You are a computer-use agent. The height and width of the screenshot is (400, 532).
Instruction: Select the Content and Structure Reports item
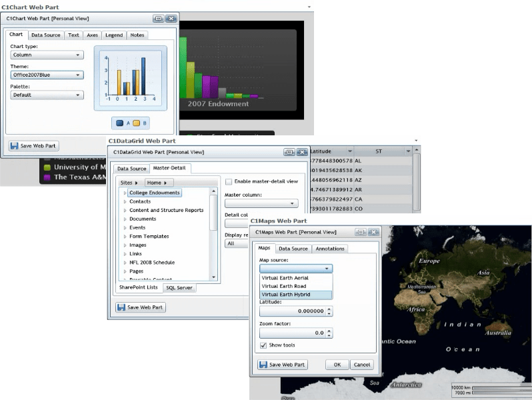(x=166, y=211)
